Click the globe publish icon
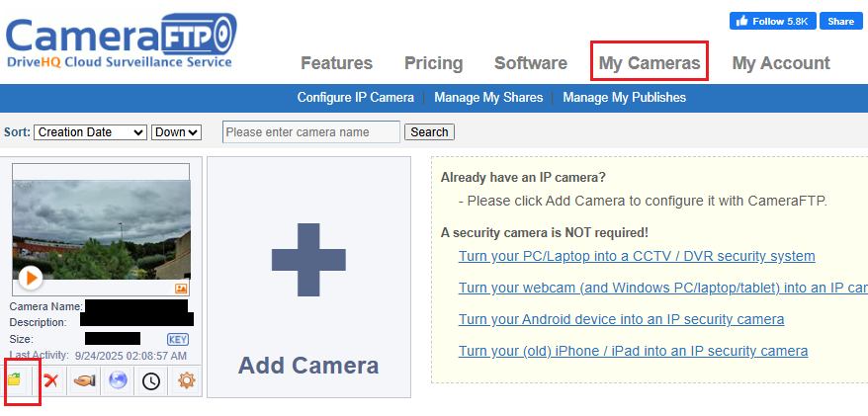 [x=118, y=380]
